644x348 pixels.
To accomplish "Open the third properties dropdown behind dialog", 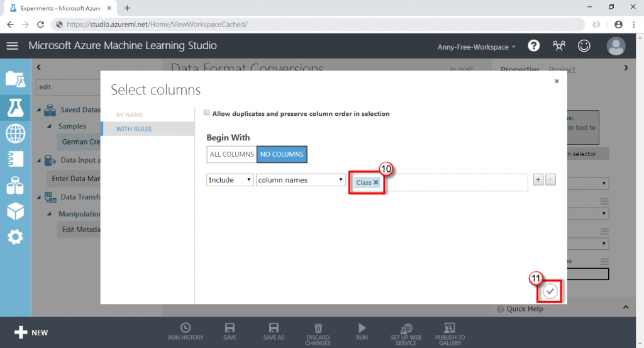I will (x=588, y=244).
